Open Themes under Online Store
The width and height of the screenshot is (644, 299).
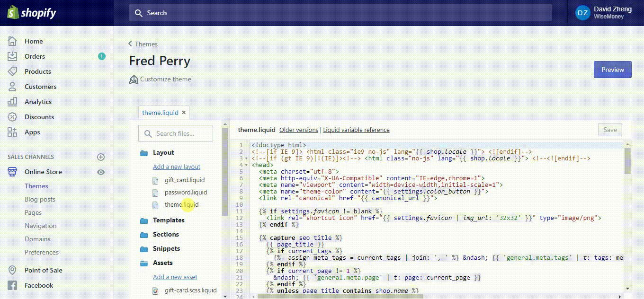coord(36,186)
